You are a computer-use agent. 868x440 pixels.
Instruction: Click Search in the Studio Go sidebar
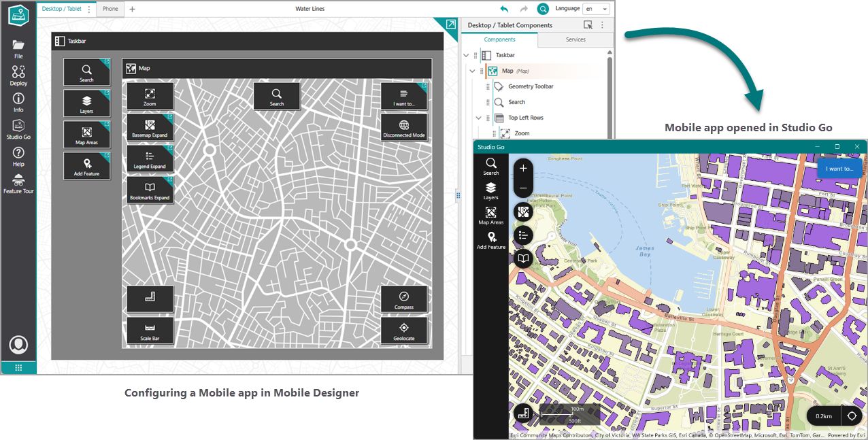(491, 167)
